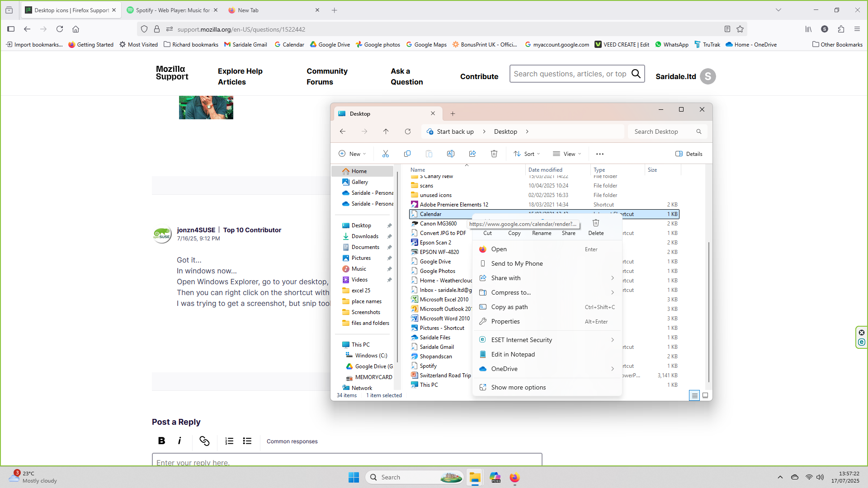868x488 pixels.
Task: Select Send to My Phone
Action: [547, 263]
